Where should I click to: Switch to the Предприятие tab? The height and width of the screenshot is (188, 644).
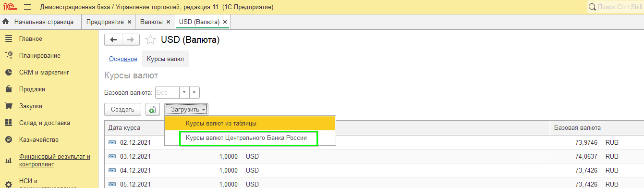pyautogui.click(x=109, y=22)
